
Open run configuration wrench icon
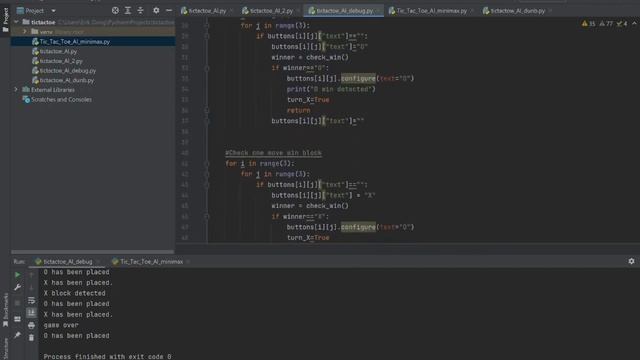pos(18,287)
